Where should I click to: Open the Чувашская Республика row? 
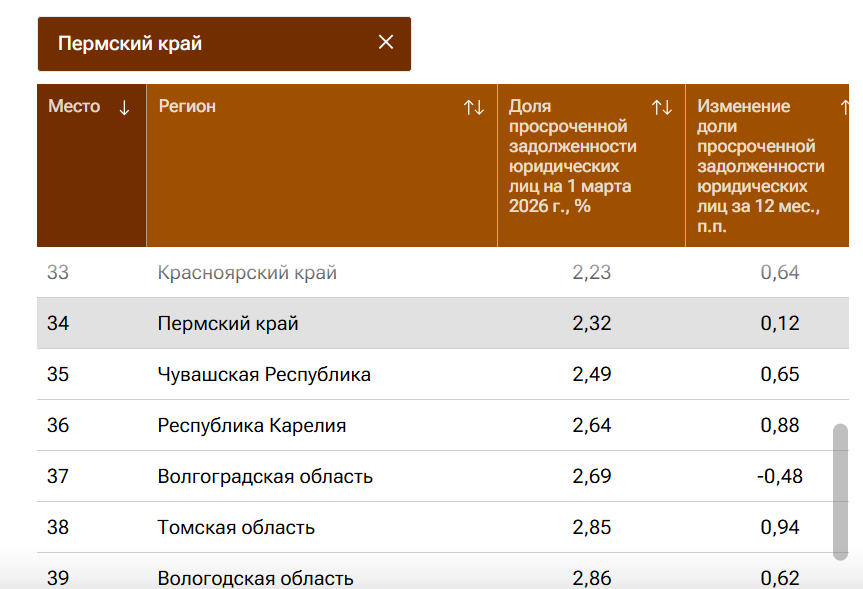click(x=264, y=375)
